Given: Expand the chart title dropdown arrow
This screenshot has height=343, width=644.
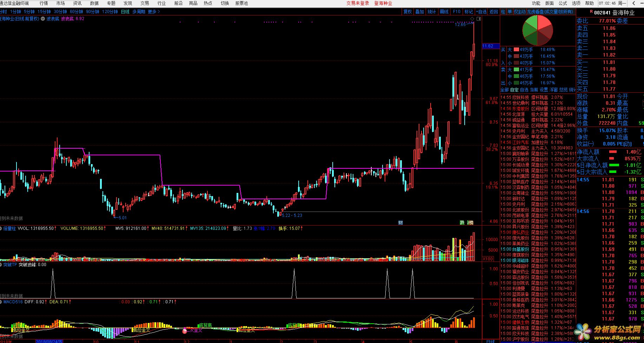Looking at the screenshot, I should click(x=43, y=19).
